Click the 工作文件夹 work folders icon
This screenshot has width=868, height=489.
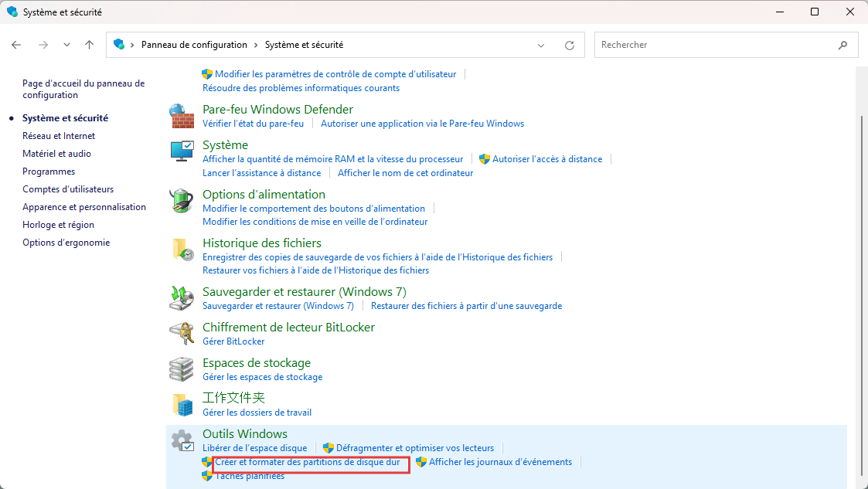pos(181,404)
